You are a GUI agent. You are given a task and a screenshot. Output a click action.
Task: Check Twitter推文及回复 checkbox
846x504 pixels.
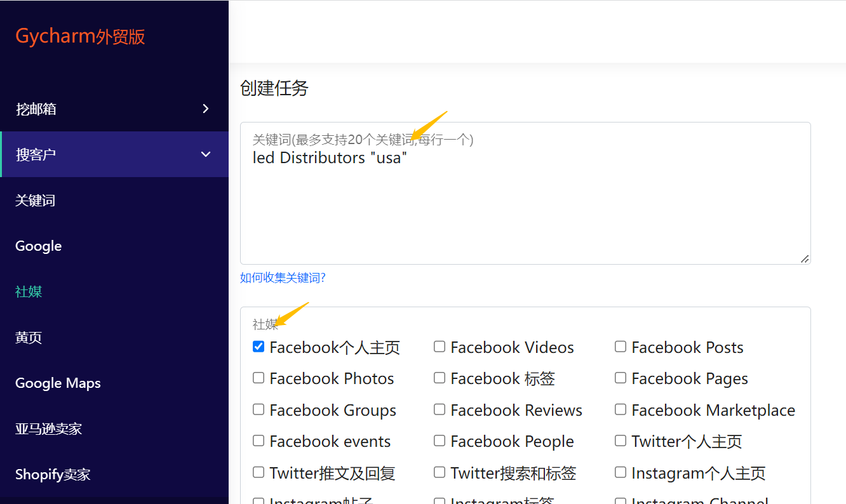click(x=258, y=472)
